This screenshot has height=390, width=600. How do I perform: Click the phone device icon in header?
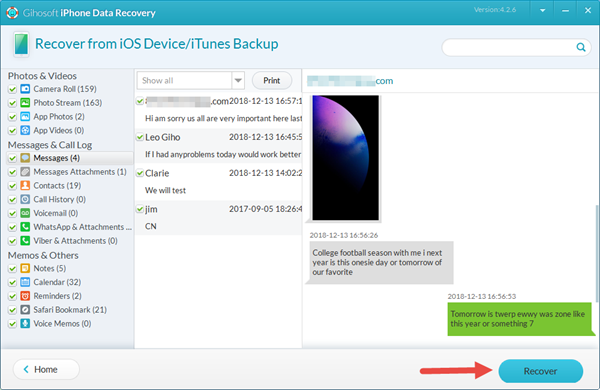tap(21, 44)
